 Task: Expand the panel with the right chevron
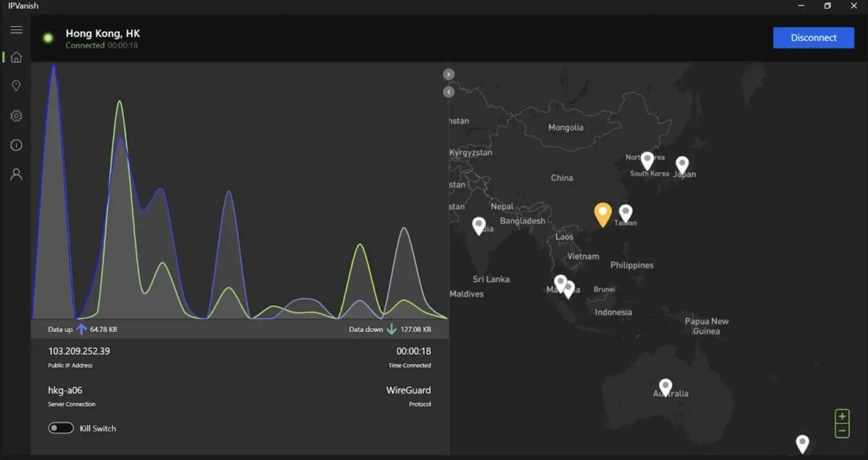(x=448, y=74)
